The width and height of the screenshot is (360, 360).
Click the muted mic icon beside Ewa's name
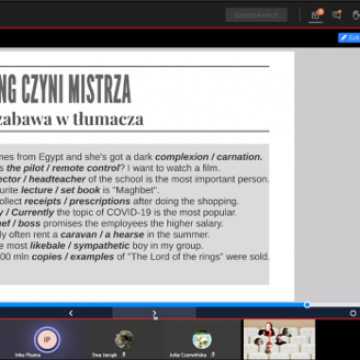(124, 355)
